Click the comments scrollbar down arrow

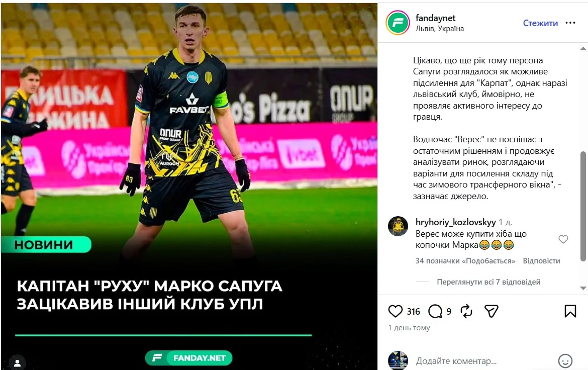pos(583,288)
